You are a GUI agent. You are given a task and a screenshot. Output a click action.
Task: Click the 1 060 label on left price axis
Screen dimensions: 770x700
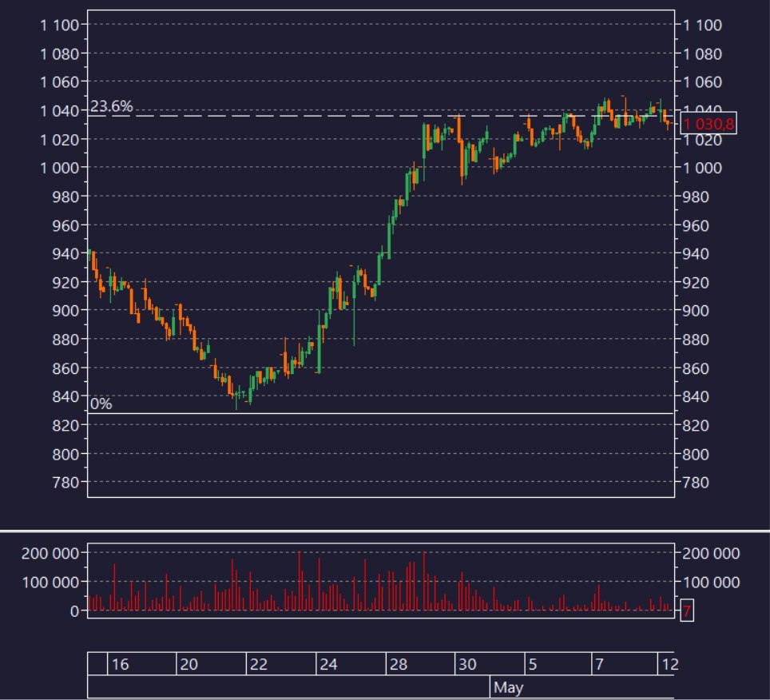[x=59, y=82]
